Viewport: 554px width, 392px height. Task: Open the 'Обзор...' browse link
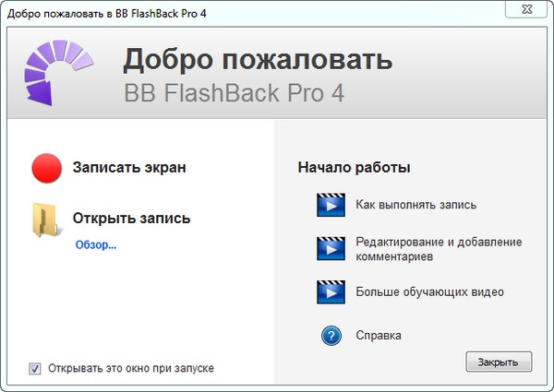(96, 245)
